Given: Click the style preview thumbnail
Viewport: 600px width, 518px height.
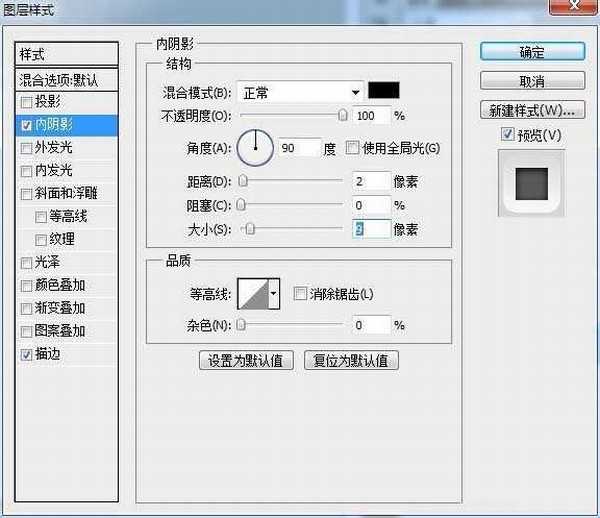Looking at the screenshot, I should 531,183.
